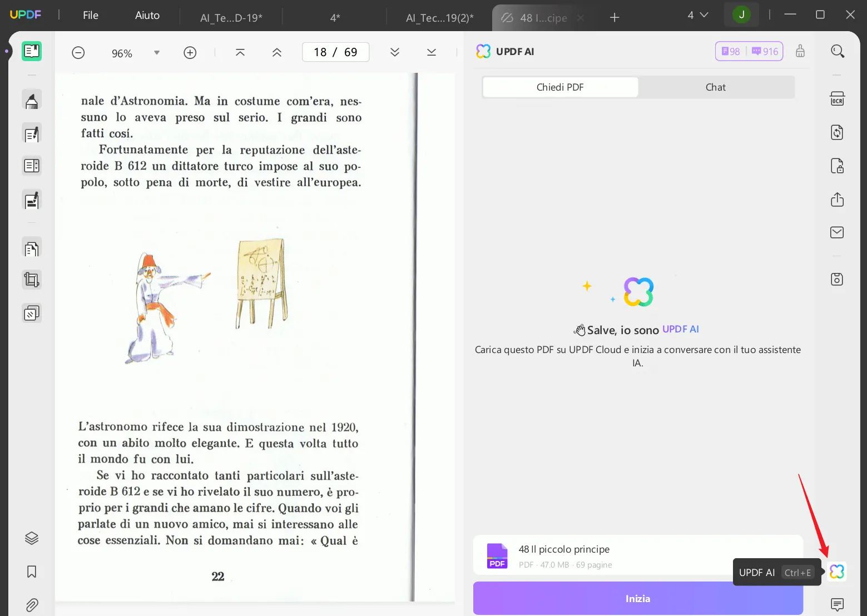Screen dimensions: 867x616
Task: Open the Attachments paperclip panel
Action: pyautogui.click(x=32, y=604)
